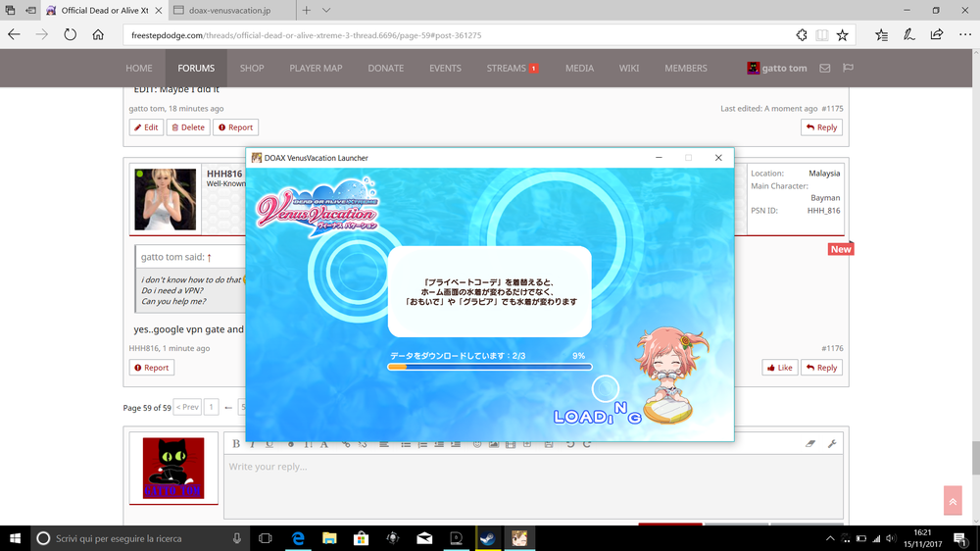
Task: Report HHH816's post #1176
Action: pos(152,367)
